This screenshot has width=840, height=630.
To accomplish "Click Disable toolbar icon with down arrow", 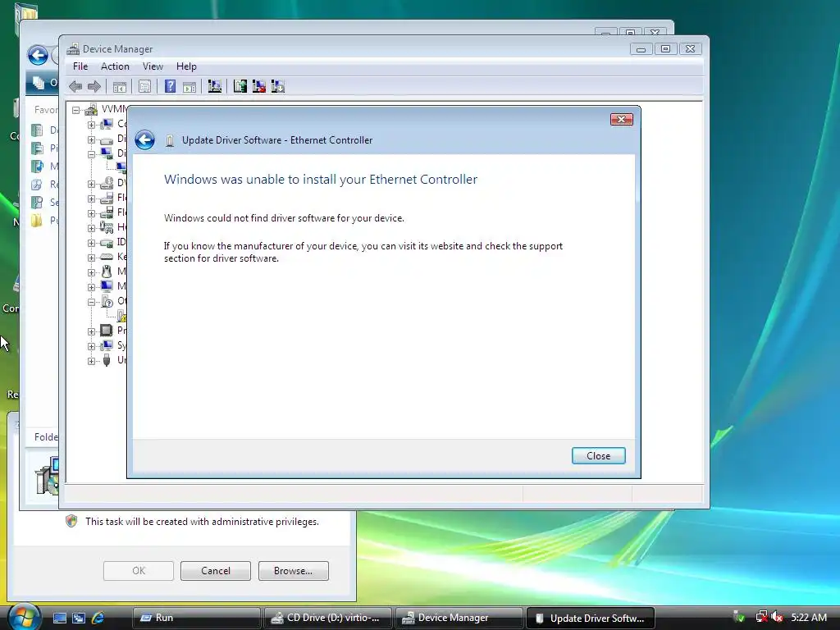I will tap(277, 86).
